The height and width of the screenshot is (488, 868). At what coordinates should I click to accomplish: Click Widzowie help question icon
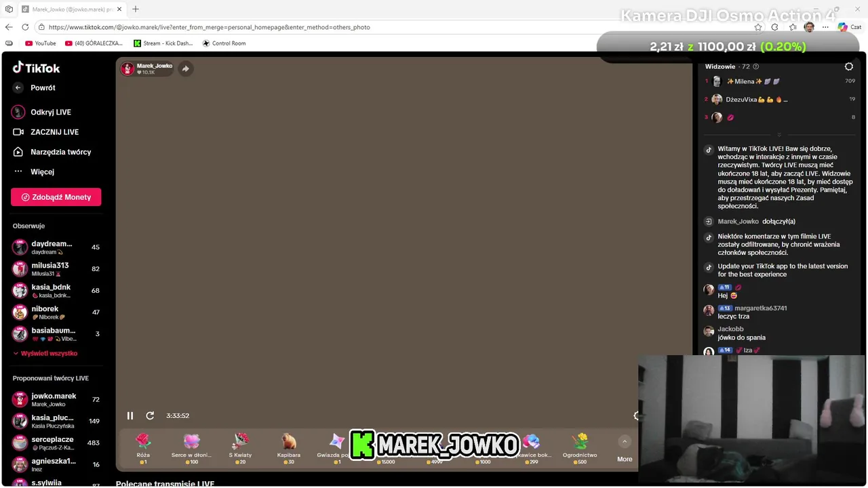(756, 66)
